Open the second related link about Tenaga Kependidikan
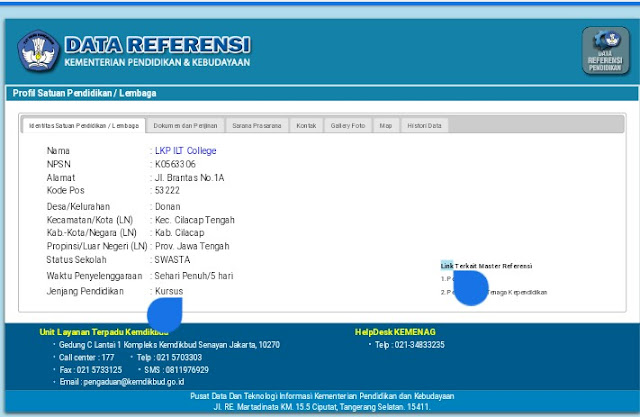640x417 pixels. (x=494, y=292)
